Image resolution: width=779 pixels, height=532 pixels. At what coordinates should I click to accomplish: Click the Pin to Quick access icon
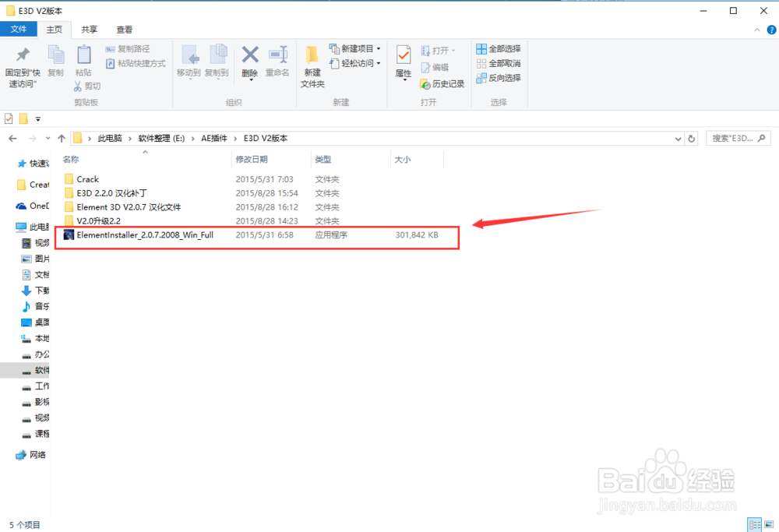pyautogui.click(x=23, y=55)
